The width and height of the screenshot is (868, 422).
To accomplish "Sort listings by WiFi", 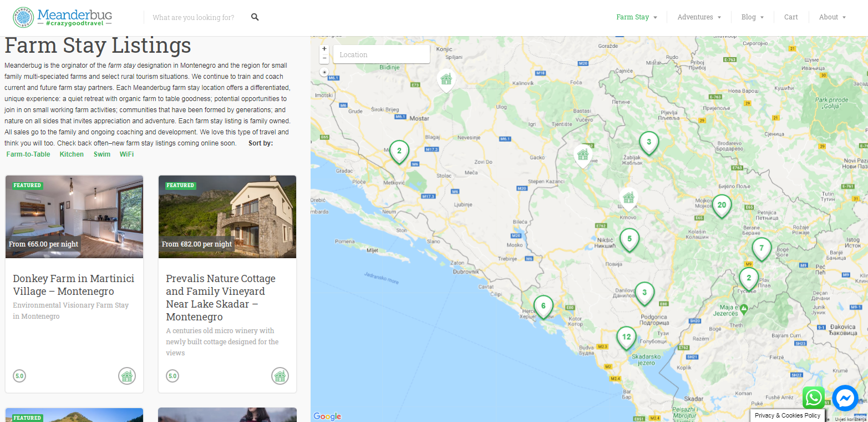I will [x=126, y=154].
